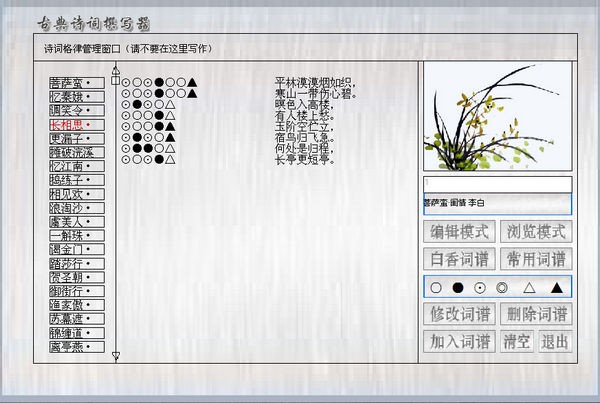Load the 踏莎行 tune pattern
600x403 pixels.
coord(77,263)
